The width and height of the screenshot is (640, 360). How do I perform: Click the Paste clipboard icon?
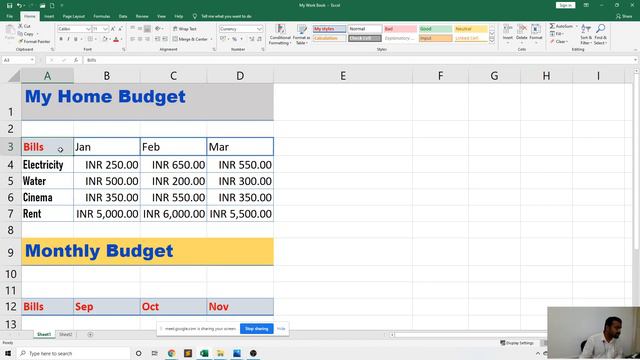(9, 32)
